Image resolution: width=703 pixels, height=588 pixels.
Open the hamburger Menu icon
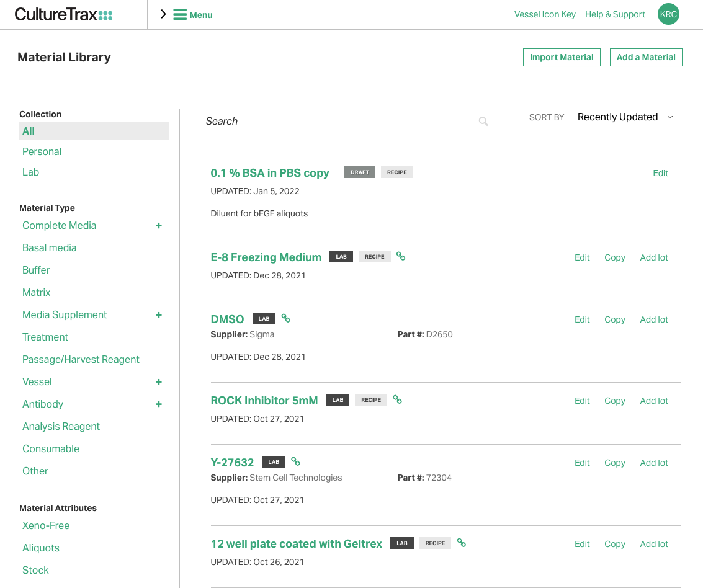180,14
